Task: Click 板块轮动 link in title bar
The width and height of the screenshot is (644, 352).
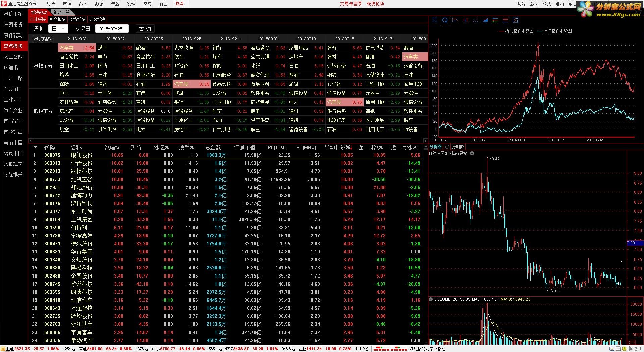Action: pyautogui.click(x=375, y=4)
